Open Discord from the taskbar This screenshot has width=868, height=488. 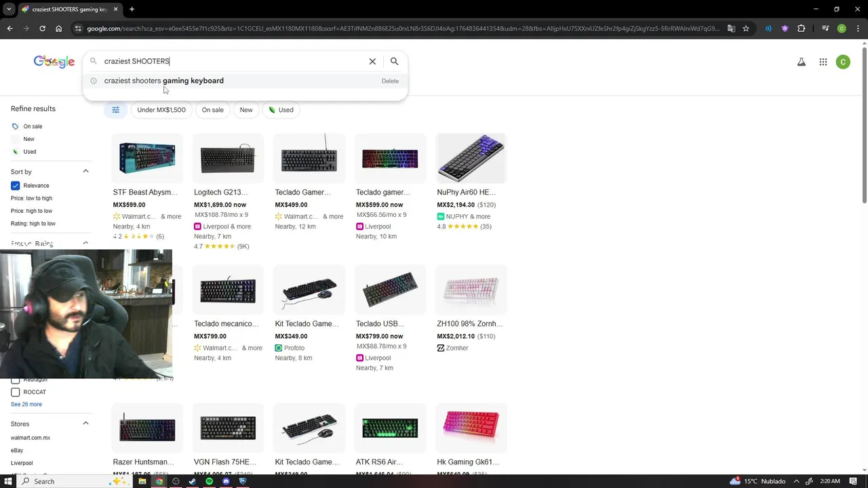(226, 481)
